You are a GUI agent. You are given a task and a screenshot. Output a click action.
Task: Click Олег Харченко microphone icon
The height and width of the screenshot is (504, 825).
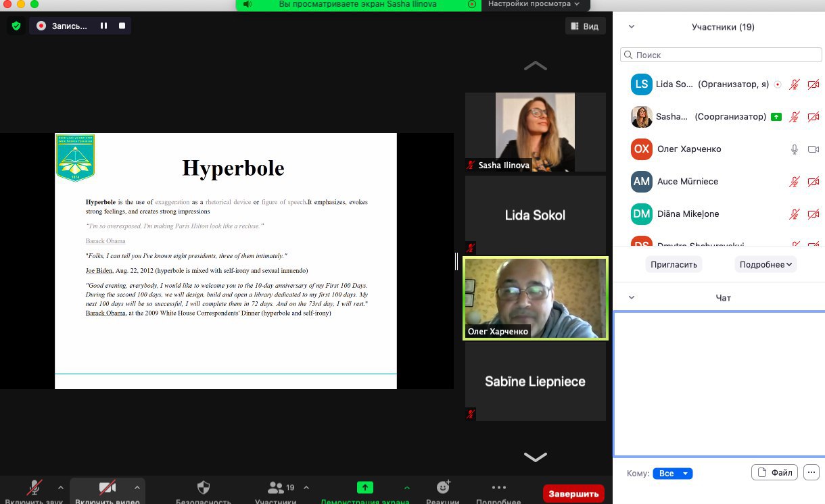coord(795,149)
